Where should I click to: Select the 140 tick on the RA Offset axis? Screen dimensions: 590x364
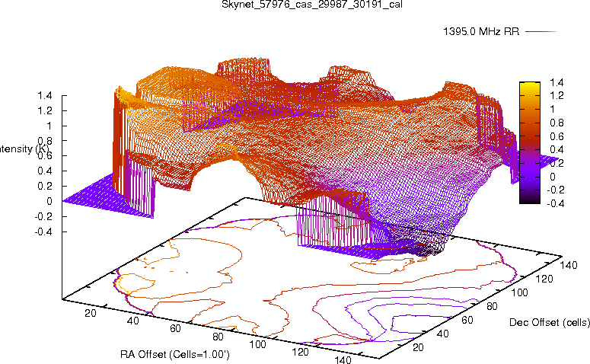click(x=343, y=360)
